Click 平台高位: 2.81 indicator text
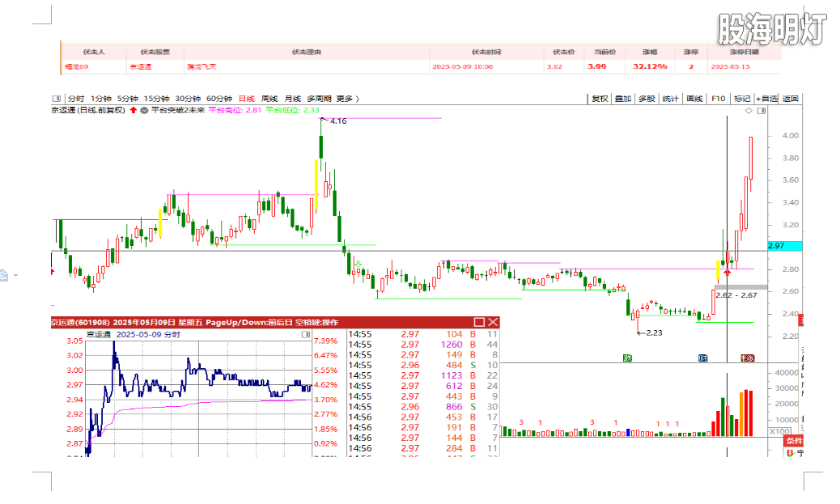 click(x=235, y=110)
